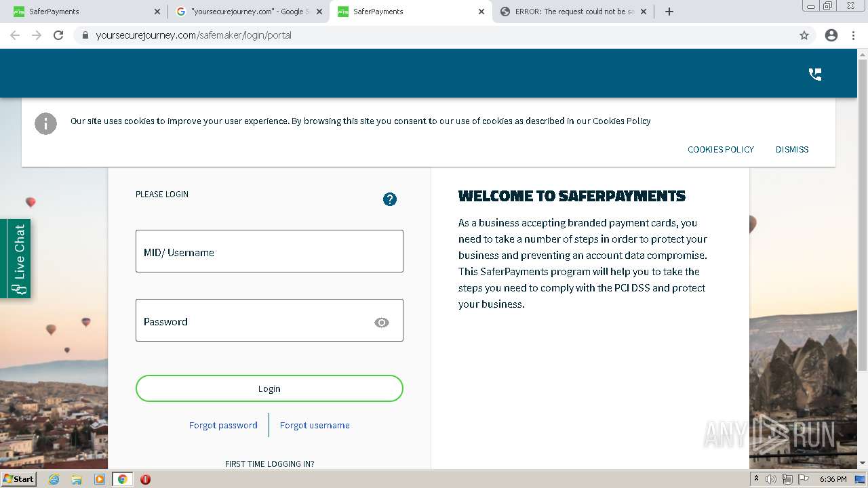This screenshot has width=868, height=488.
Task: Click the volume speaker tray icon
Action: (771, 479)
